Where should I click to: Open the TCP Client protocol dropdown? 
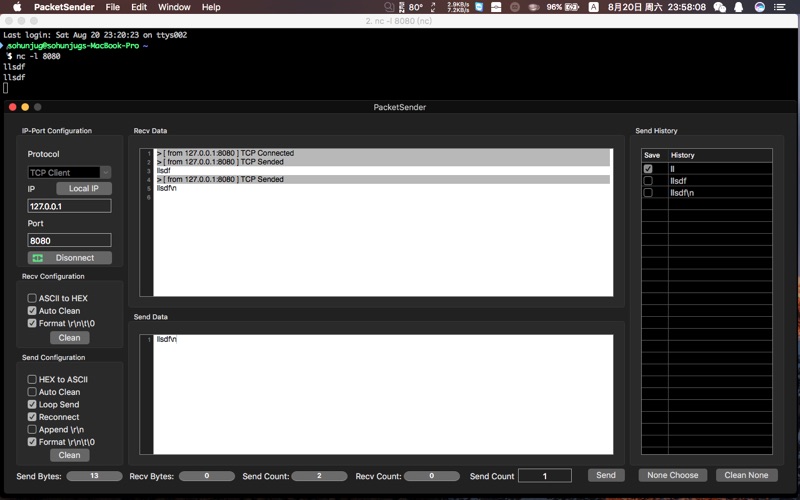(69, 172)
